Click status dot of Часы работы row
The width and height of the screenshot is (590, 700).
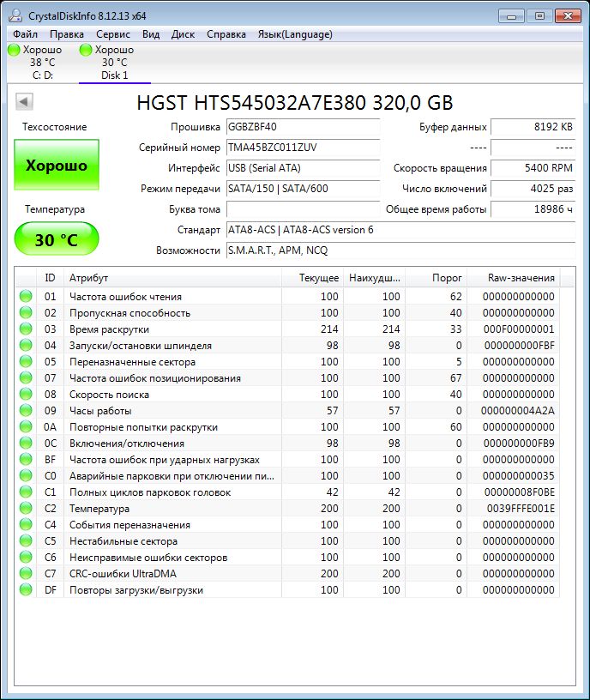[26, 410]
